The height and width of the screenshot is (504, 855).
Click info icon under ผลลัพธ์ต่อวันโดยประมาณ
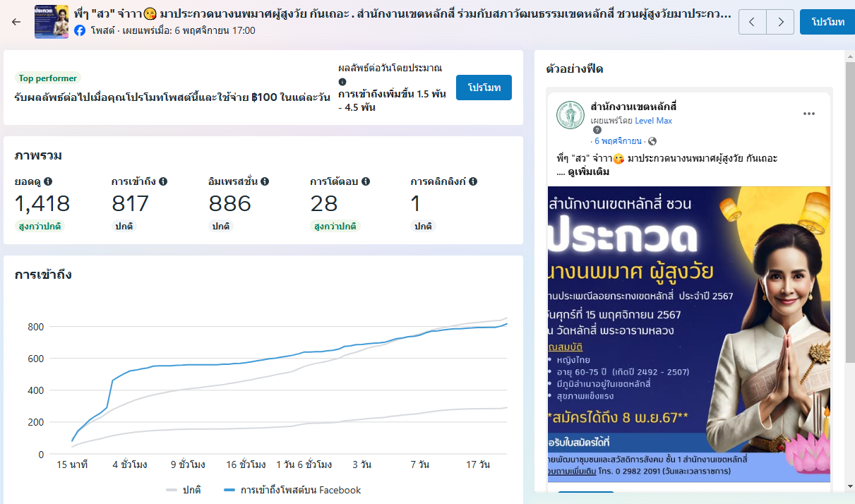342,82
